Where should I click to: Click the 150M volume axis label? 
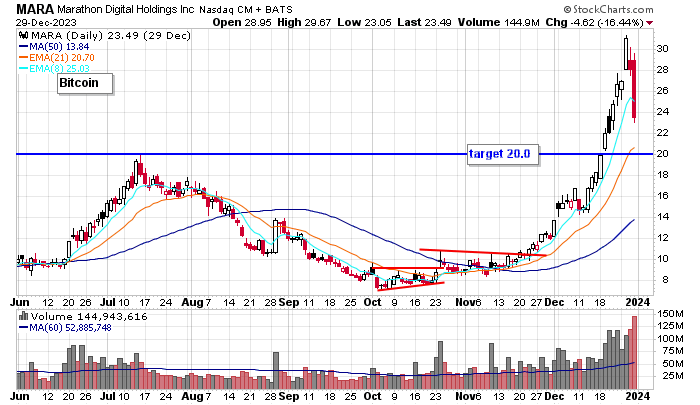click(x=670, y=314)
